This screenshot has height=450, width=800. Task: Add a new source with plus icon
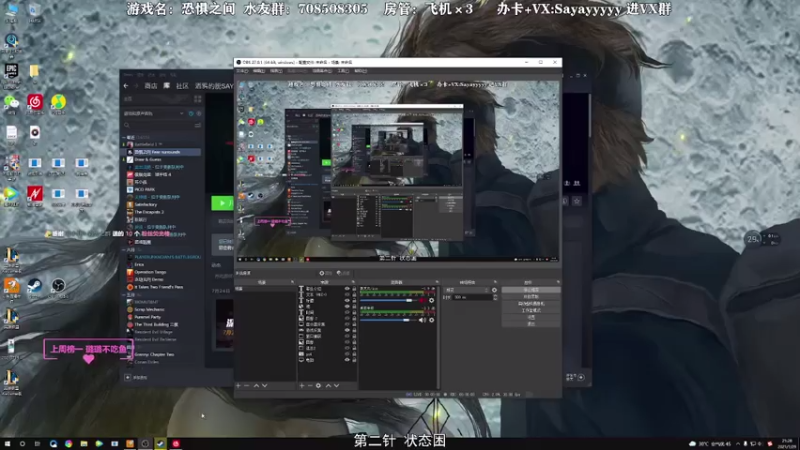[302, 385]
